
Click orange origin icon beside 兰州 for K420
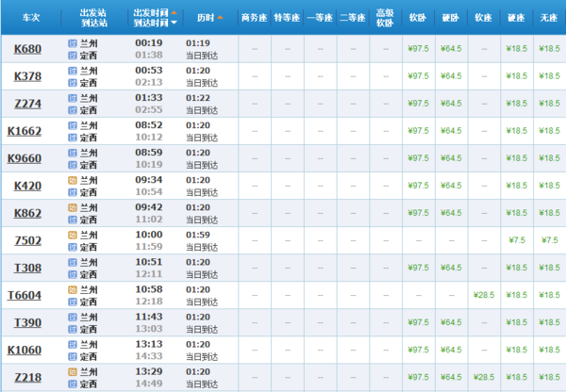[x=74, y=180]
